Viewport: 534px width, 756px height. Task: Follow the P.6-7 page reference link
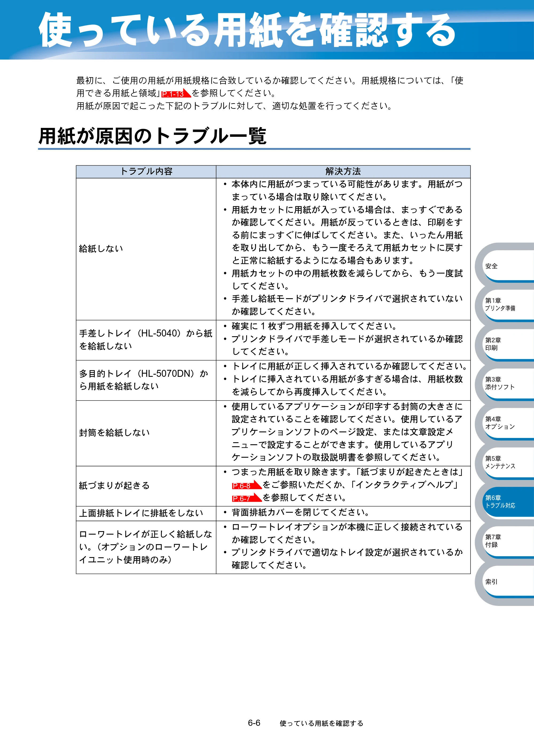[x=247, y=498]
